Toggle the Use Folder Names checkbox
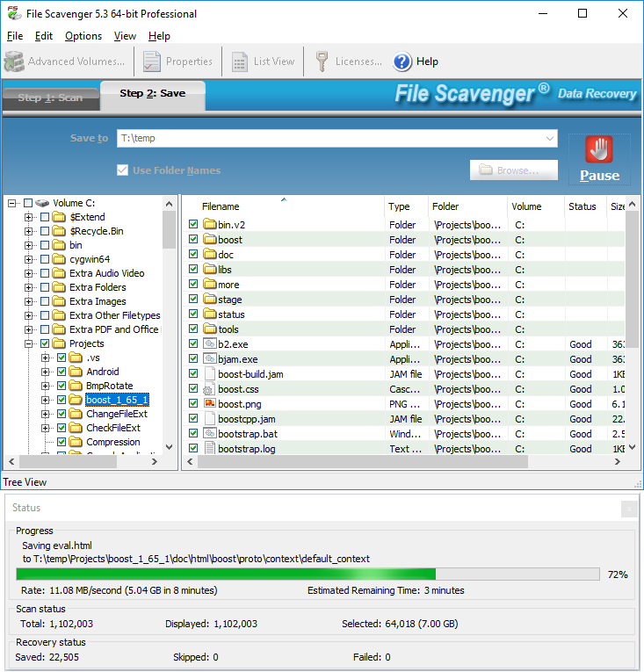The image size is (644, 672). coord(122,170)
